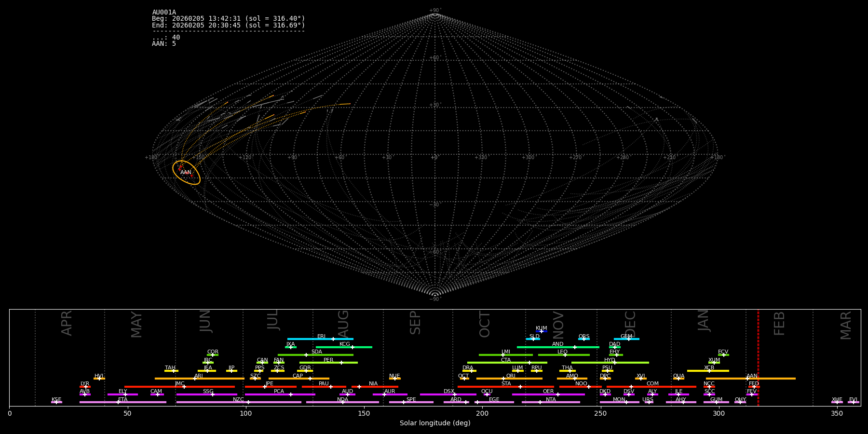Select the End: 20260205 20:30:45 line
868x434 pixels.
(229, 25)
